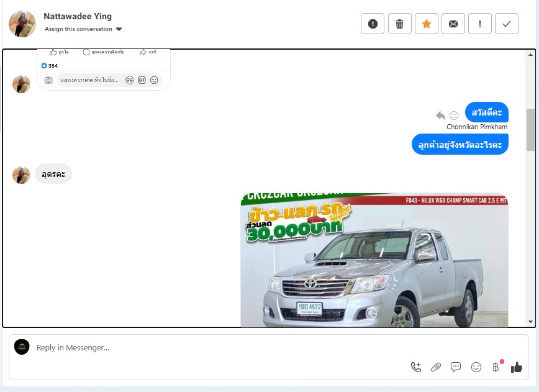Click the sticker icon in shared post

[x=129, y=80]
